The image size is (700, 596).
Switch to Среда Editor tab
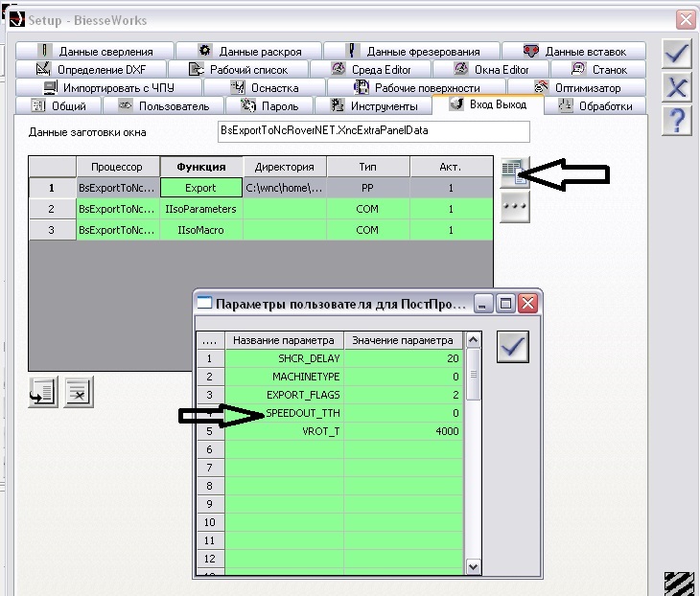(370, 70)
